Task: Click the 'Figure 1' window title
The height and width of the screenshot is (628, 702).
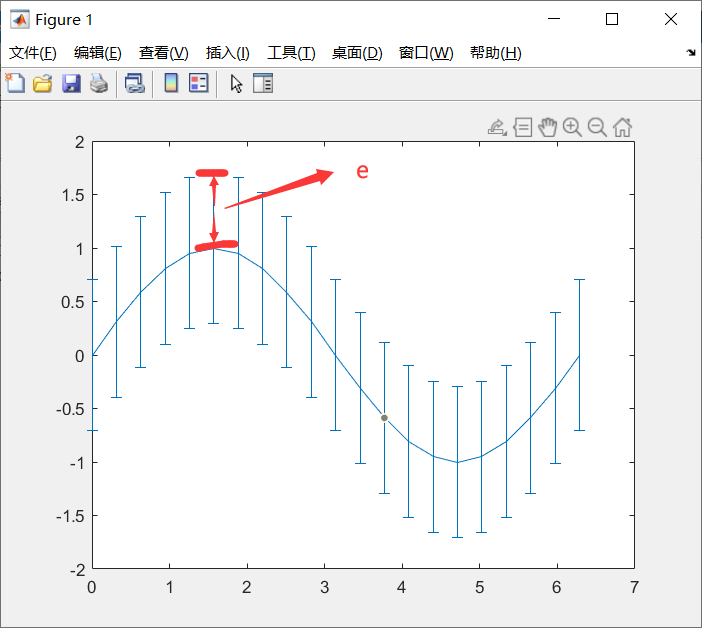Action: coord(64,20)
